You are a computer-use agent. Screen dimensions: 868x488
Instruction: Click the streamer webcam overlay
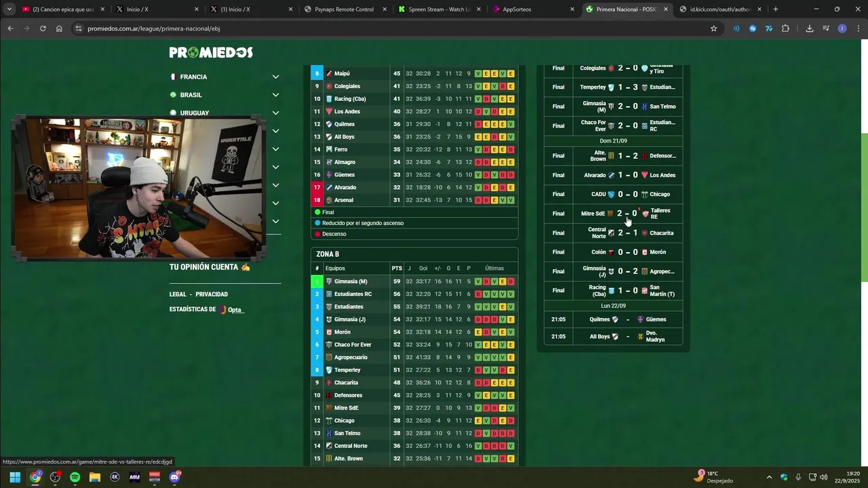pos(138,188)
